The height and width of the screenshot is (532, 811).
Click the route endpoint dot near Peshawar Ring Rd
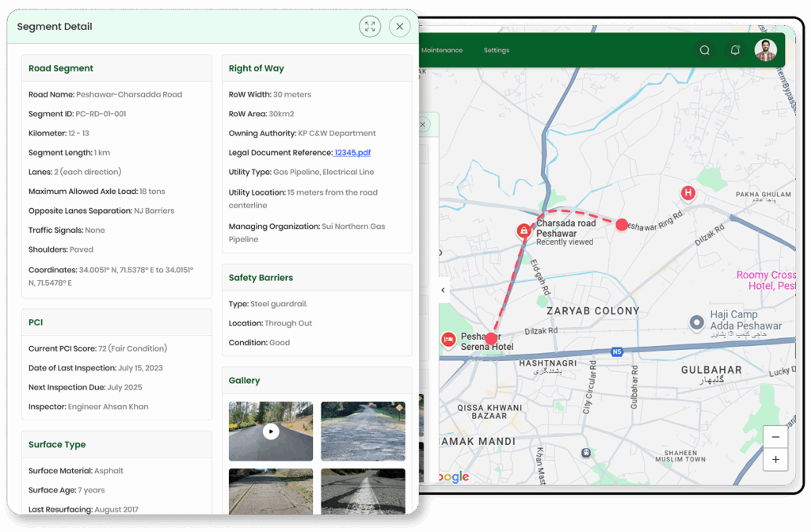pyautogui.click(x=622, y=225)
